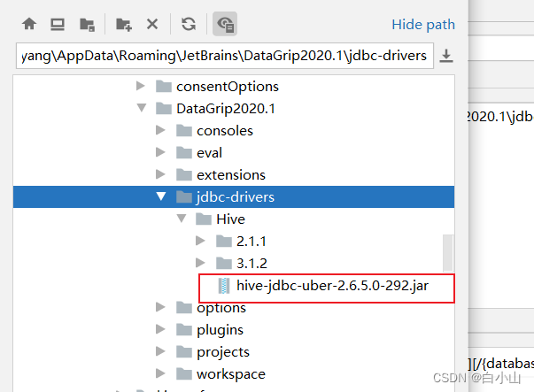Delete the selected item with the X icon
Image resolution: width=534 pixels, height=392 pixels.
tap(152, 24)
